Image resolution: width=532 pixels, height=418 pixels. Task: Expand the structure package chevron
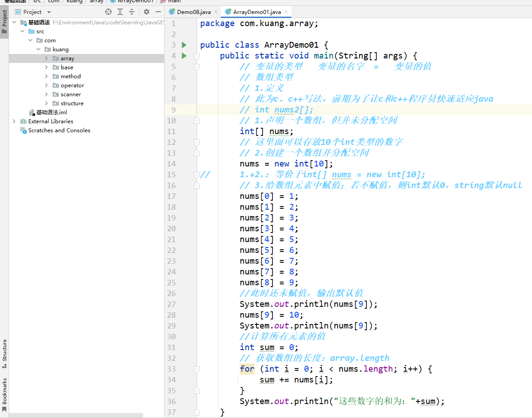coord(46,103)
